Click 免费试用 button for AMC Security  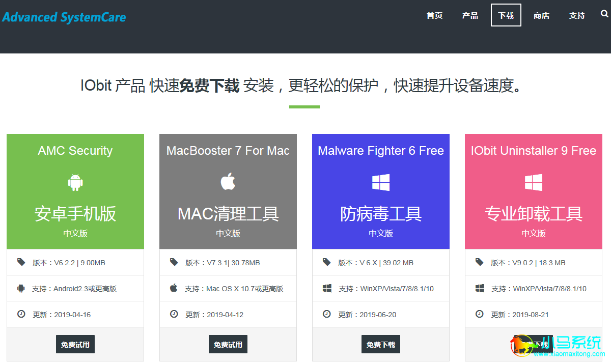(x=75, y=344)
